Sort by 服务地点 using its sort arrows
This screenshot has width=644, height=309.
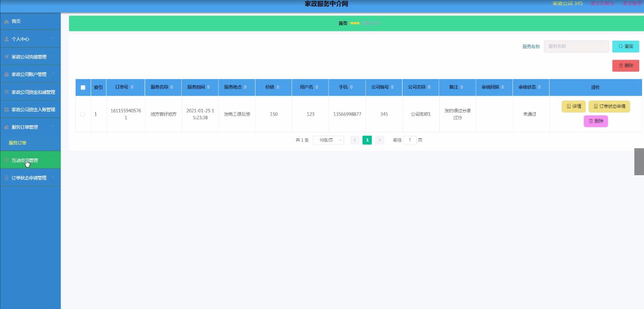(245, 87)
